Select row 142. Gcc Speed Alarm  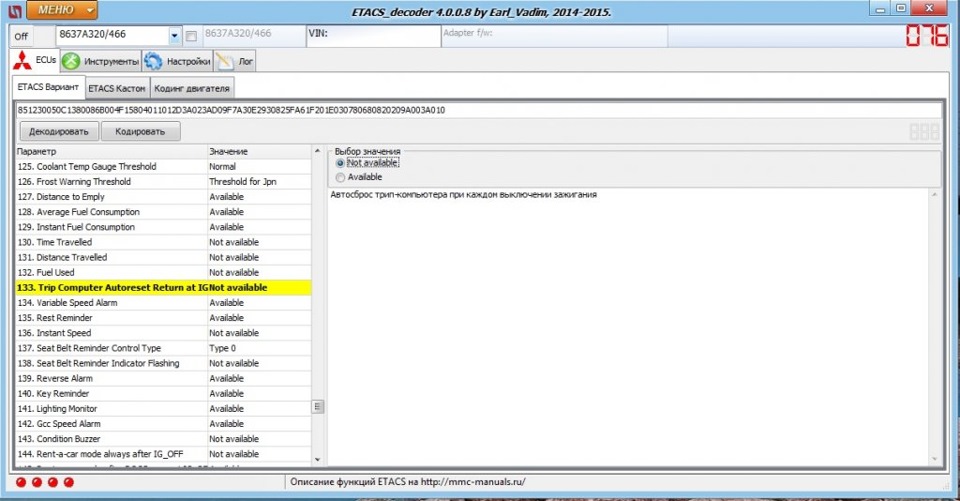pos(163,424)
